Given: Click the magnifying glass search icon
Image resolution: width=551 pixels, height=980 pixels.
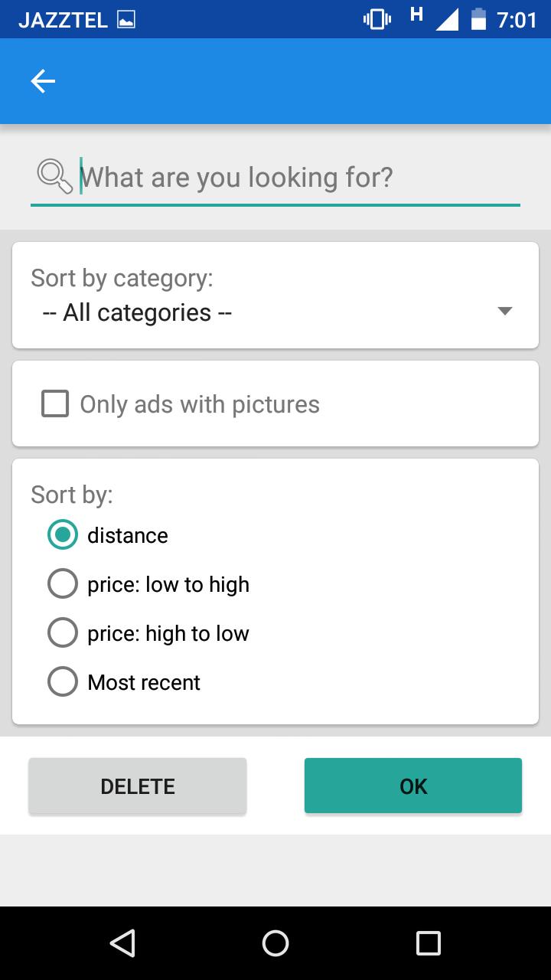Looking at the screenshot, I should tap(54, 176).
